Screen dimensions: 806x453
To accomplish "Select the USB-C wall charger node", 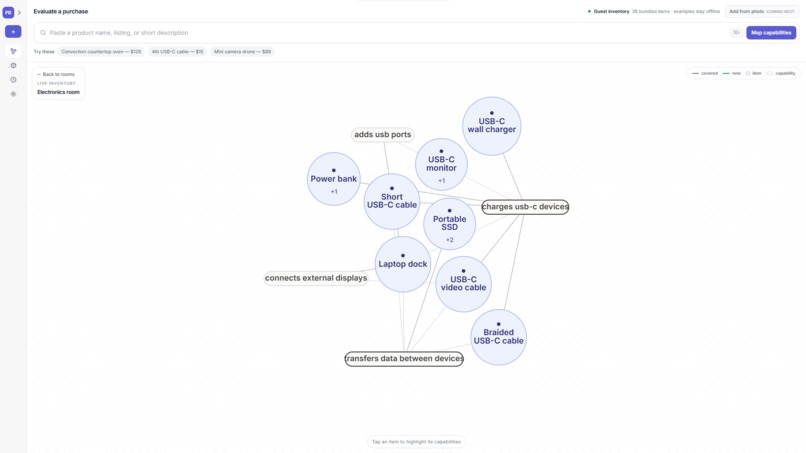I will (x=491, y=126).
